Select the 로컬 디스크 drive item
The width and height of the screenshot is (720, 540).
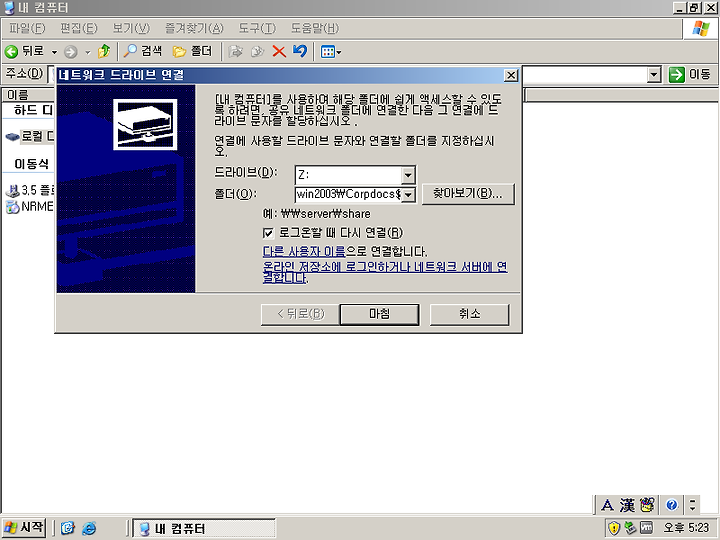30,136
